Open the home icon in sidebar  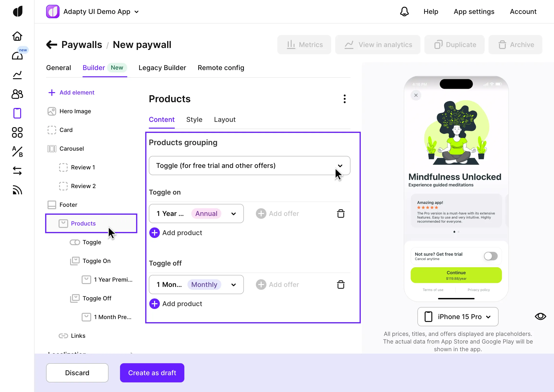click(x=17, y=36)
